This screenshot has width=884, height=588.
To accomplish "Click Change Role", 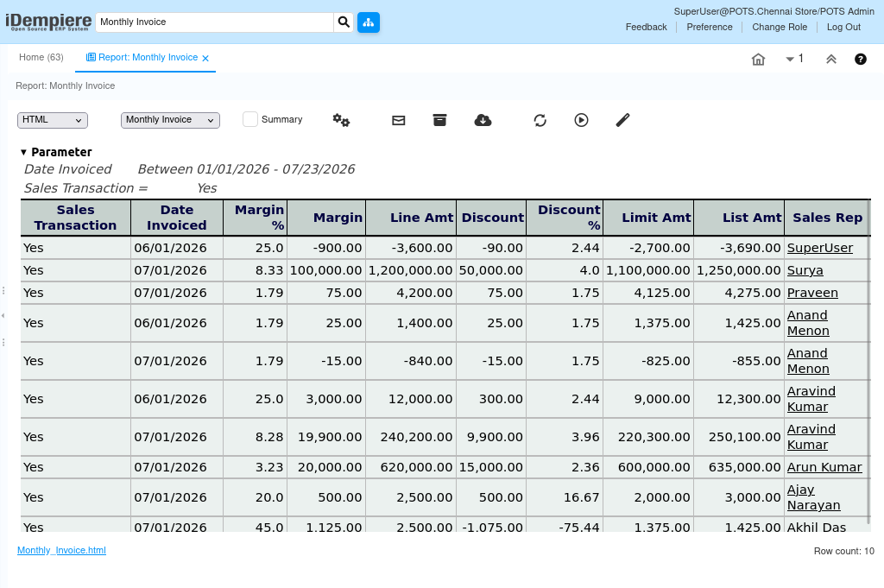I will pyautogui.click(x=780, y=27).
